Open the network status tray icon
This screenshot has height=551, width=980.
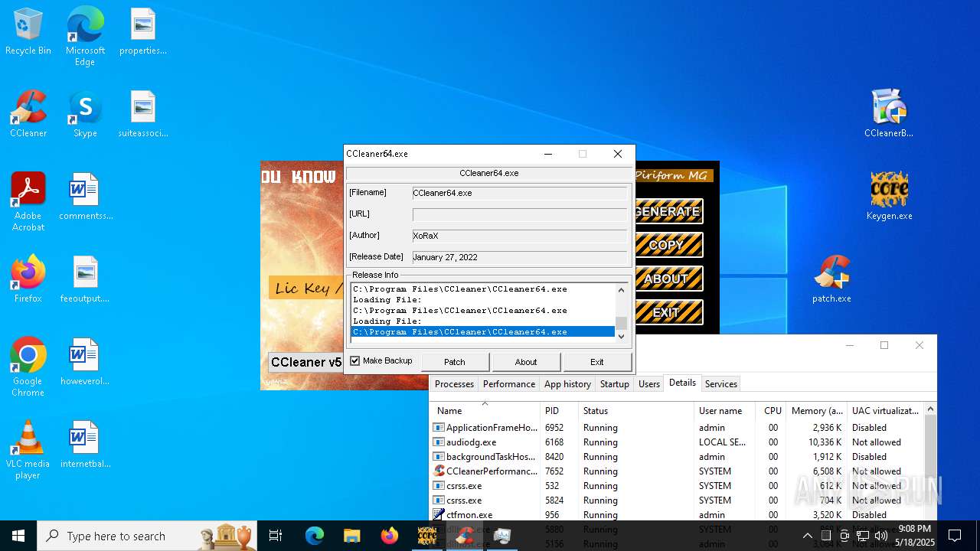863,536
